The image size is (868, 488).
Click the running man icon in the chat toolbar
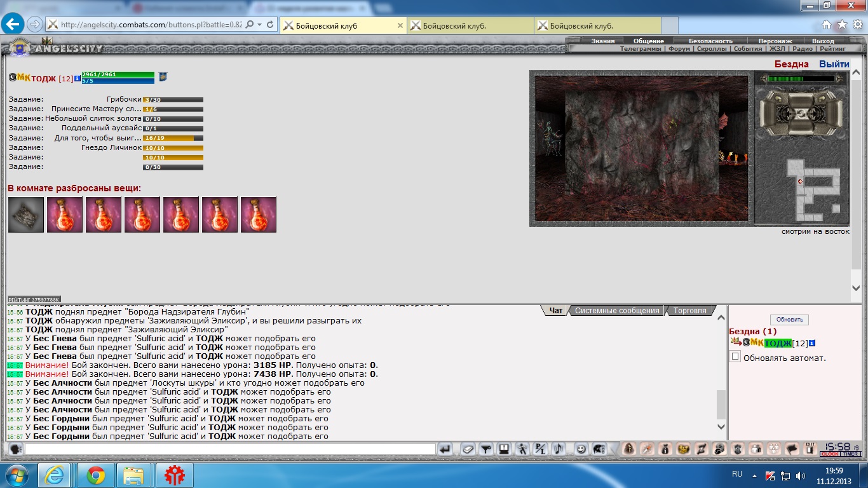point(522,449)
